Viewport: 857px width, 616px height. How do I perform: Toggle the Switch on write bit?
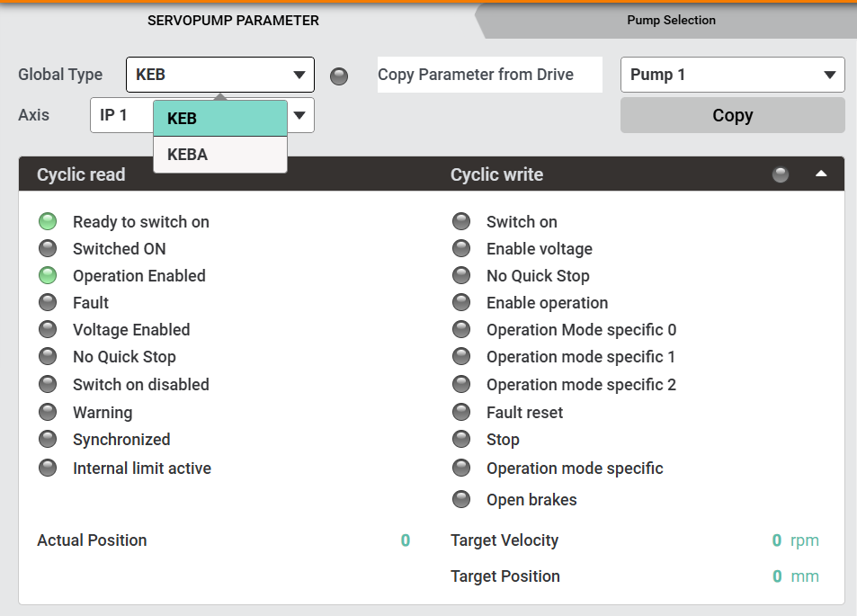click(461, 222)
